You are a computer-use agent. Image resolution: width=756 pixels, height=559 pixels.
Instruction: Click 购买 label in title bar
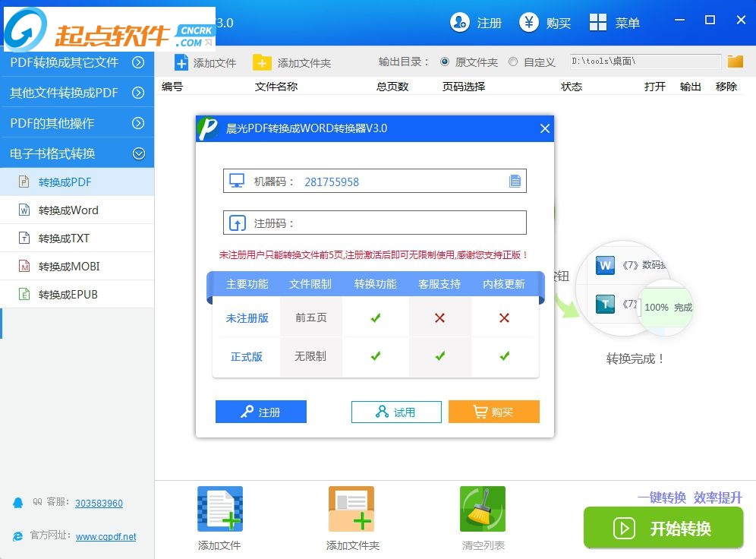559,23
